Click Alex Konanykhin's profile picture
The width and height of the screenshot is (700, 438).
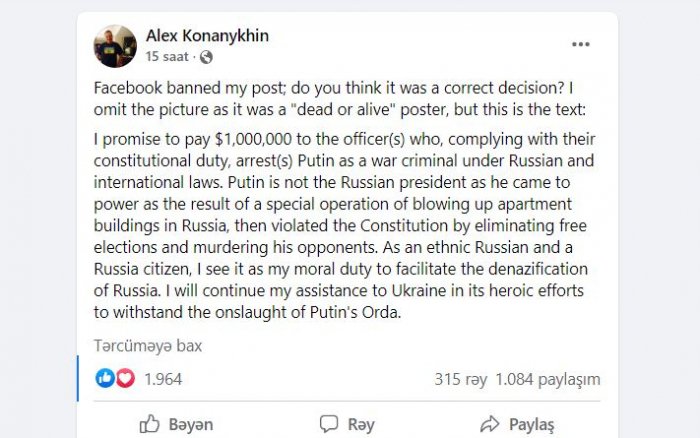pyautogui.click(x=115, y=46)
